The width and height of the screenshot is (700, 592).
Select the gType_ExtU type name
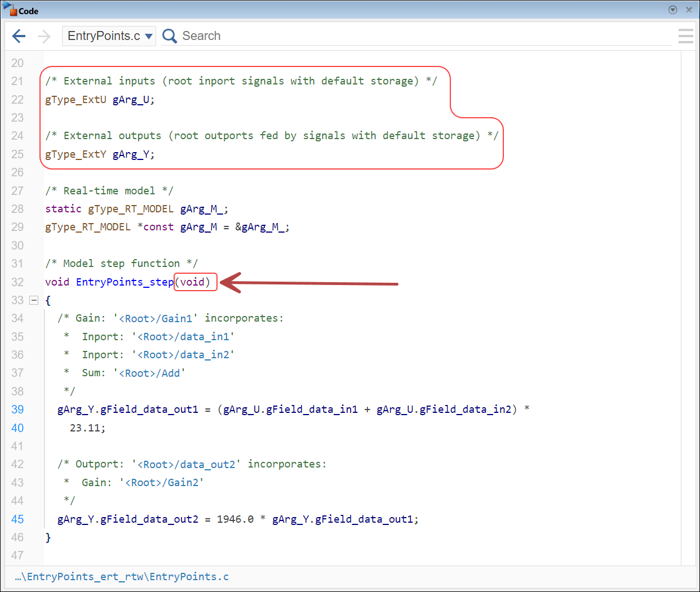point(76,99)
